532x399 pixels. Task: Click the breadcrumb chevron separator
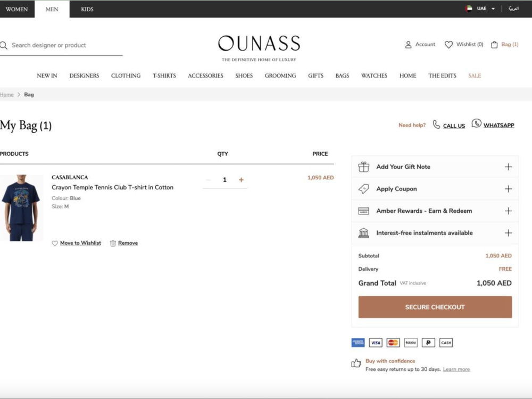pos(19,95)
